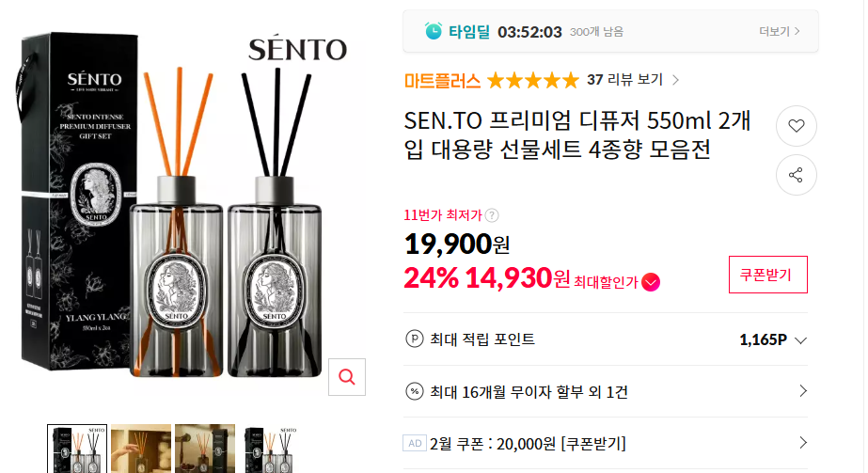Select the second thumbnail with hand
868x473 pixels.
pos(141,449)
